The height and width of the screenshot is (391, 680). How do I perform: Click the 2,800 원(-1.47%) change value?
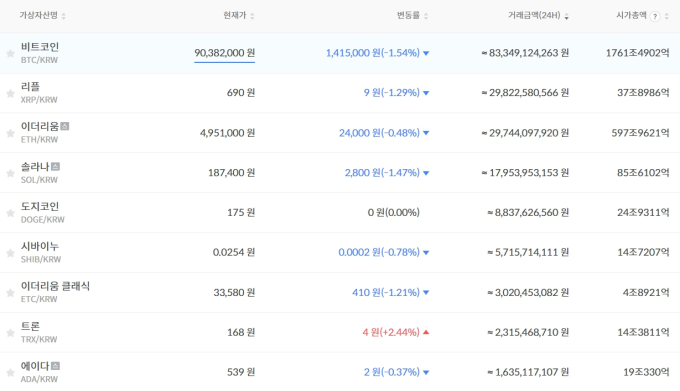click(x=382, y=173)
